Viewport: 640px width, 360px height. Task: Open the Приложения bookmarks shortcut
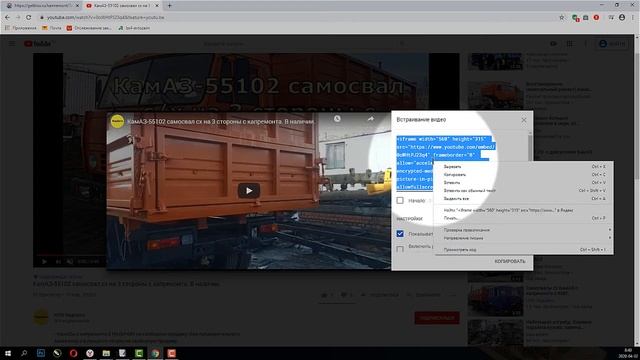click(x=20, y=28)
